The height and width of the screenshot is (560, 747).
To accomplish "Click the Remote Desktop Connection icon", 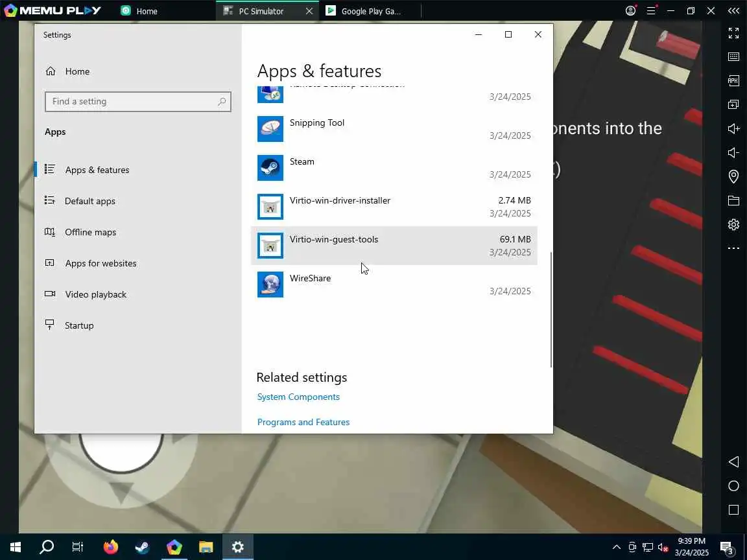I will point(270,94).
